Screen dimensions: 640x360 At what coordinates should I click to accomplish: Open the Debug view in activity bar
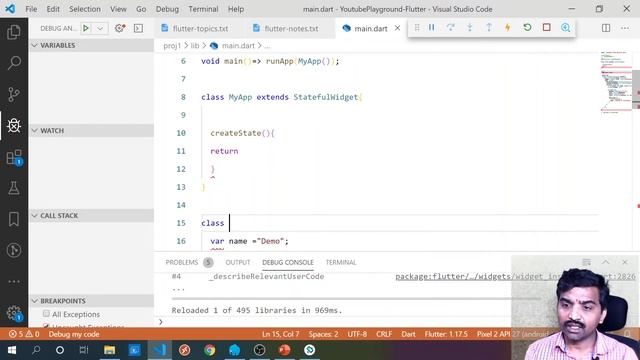[14, 125]
